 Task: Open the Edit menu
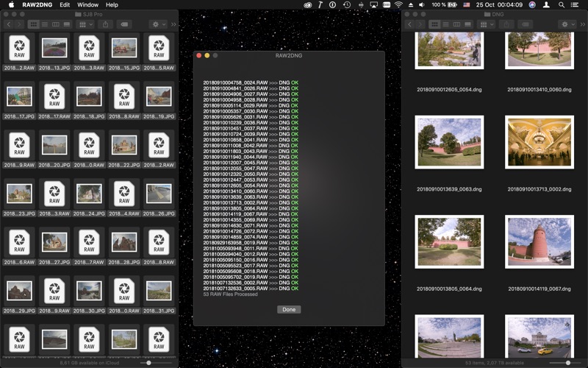[65, 5]
